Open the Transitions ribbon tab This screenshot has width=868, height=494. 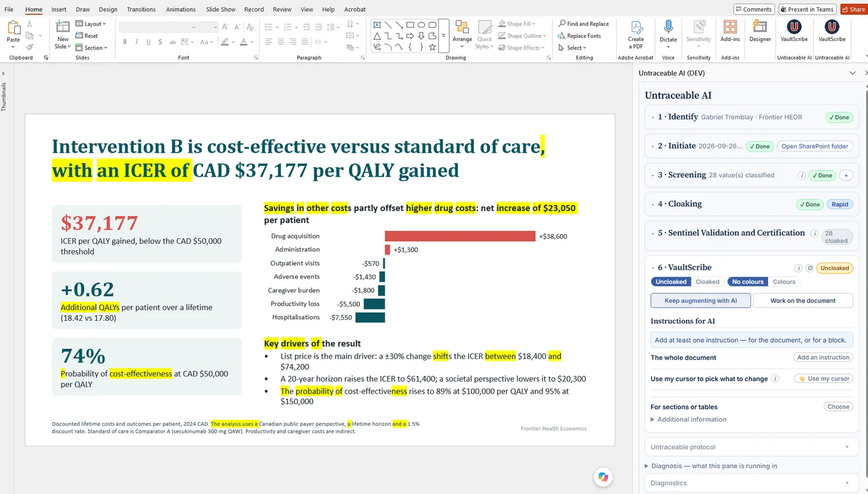(141, 10)
